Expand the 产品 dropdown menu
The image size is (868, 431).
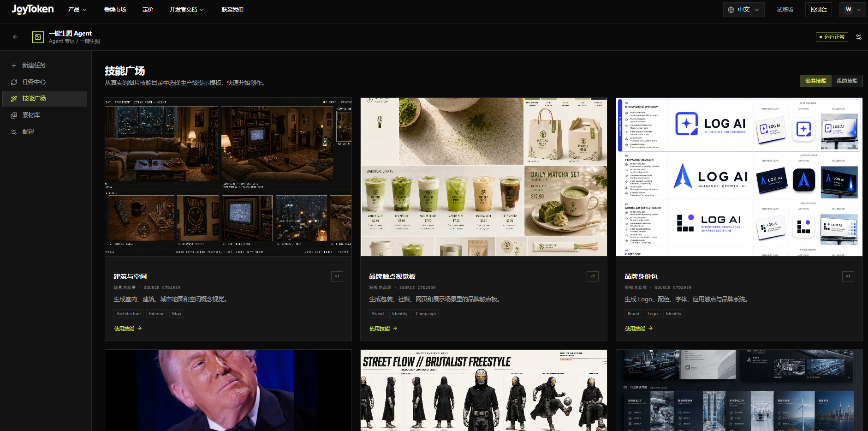(77, 10)
